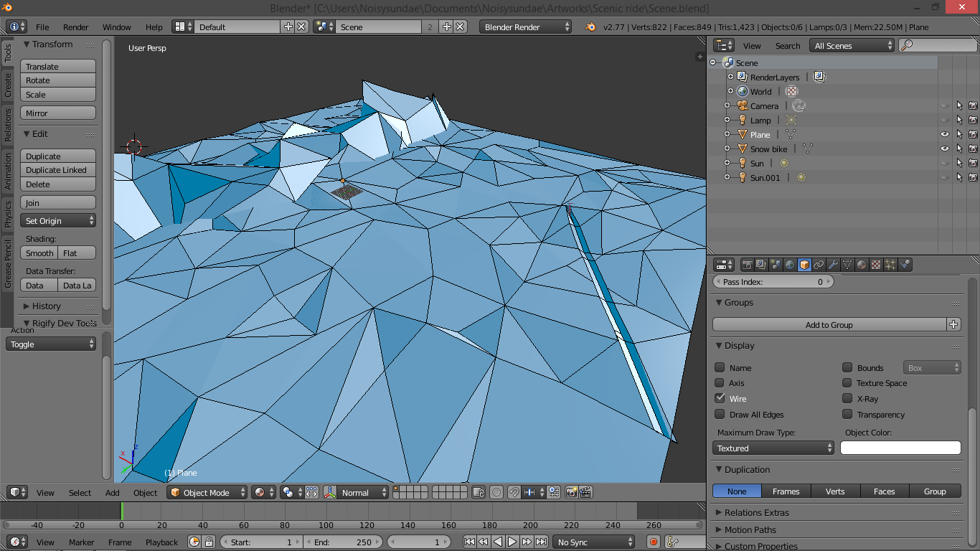The image size is (980, 551).
Task: Open the No Sync playback dropdown
Action: point(593,542)
